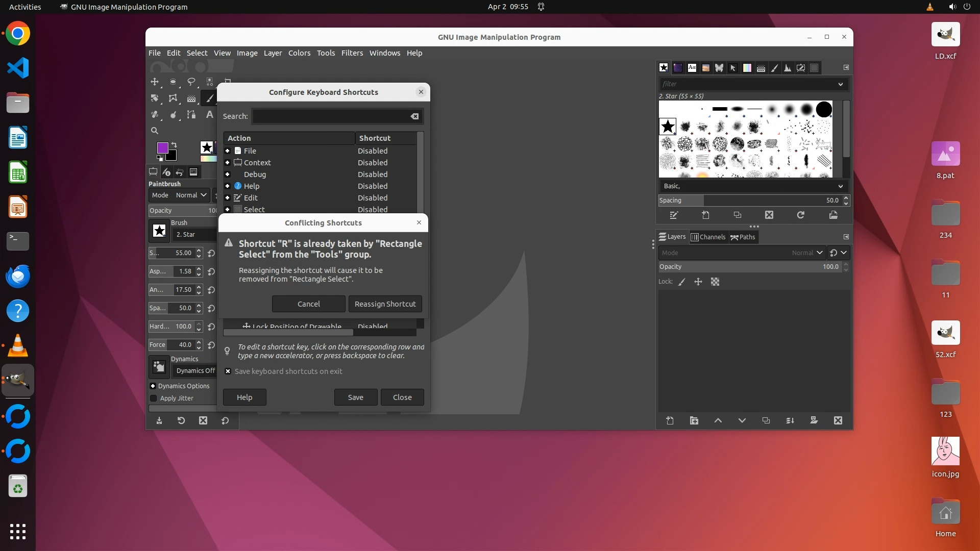
Task: Toggle lock alpha channel for layer
Action: point(715,282)
